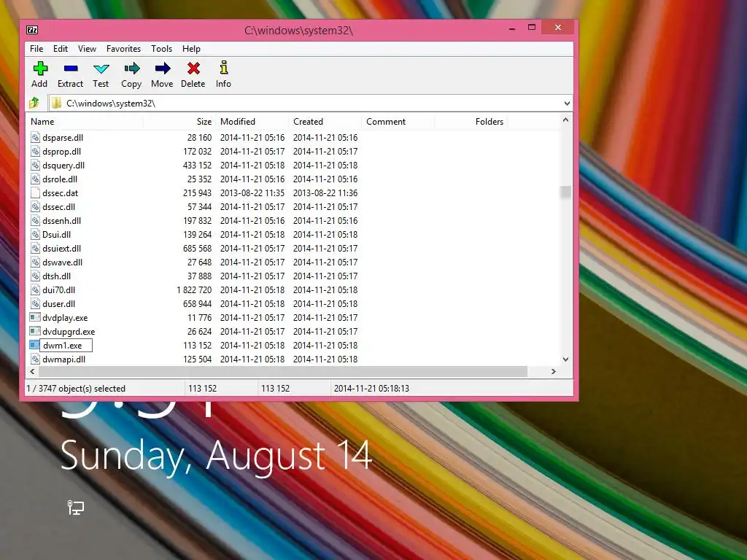Select the dtsh.dll file name
This screenshot has width=747, height=560.
point(56,276)
